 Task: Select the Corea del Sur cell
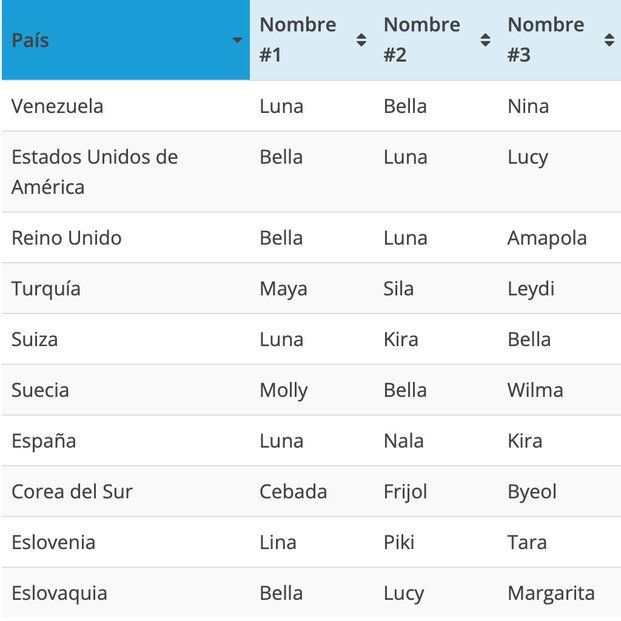(x=72, y=492)
